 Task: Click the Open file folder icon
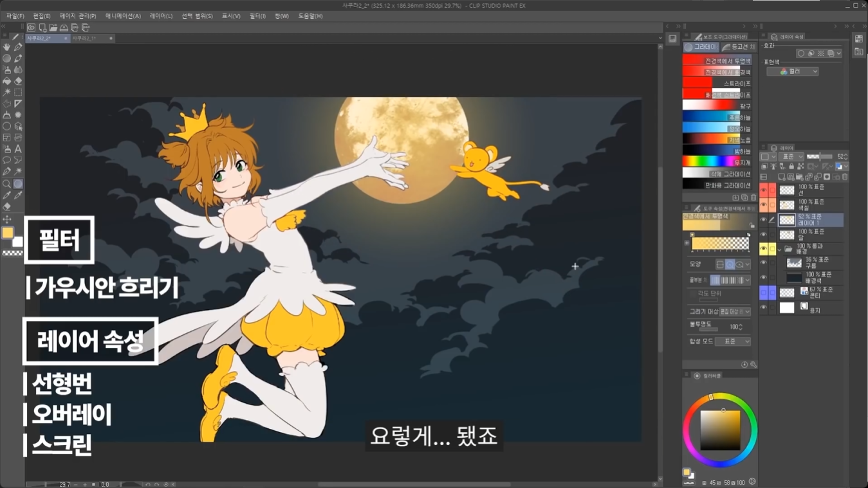pos(53,28)
